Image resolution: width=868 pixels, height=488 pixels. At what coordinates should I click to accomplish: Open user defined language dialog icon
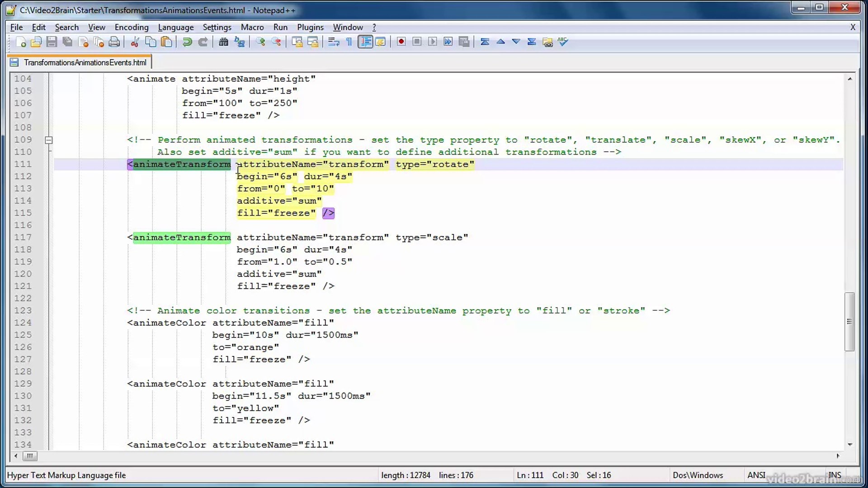[381, 42]
